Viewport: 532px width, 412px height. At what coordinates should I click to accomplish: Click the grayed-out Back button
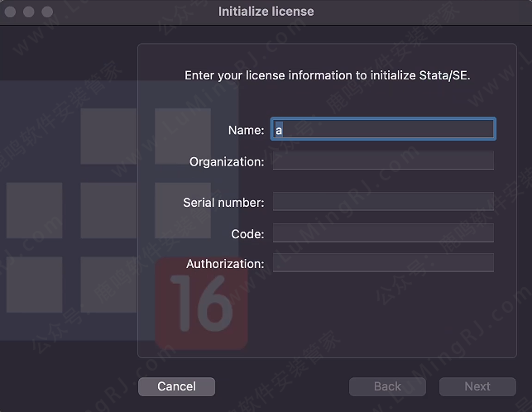pyautogui.click(x=387, y=386)
